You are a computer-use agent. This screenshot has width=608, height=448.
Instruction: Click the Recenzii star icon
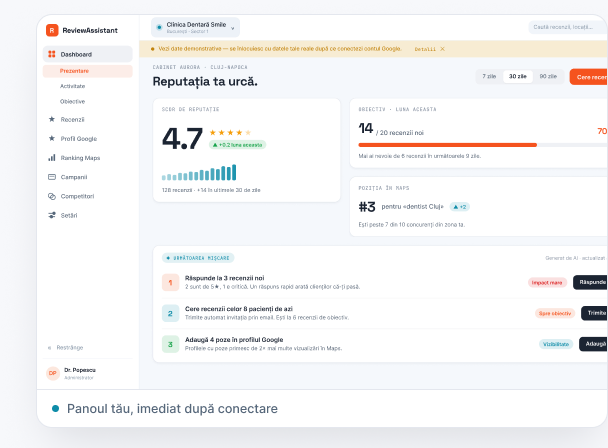point(52,119)
